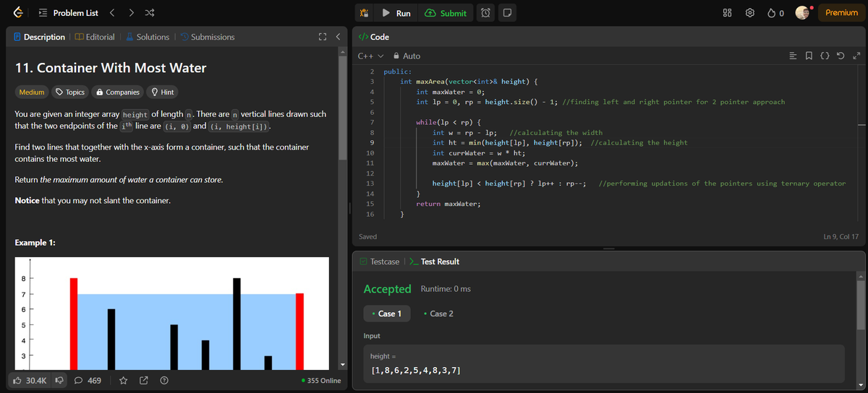Run the code
Viewport: 868px width, 393px height.
tap(396, 13)
